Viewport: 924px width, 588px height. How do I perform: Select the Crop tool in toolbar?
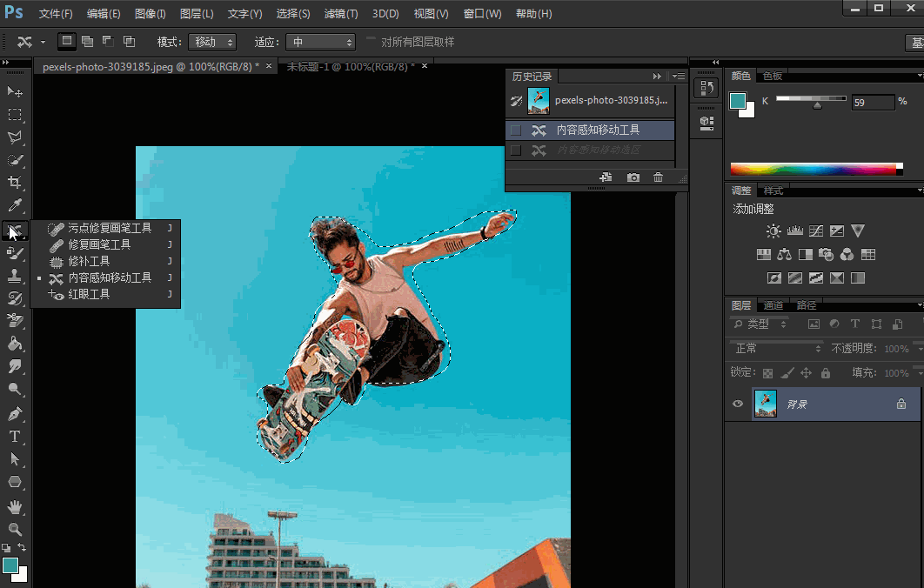point(15,183)
